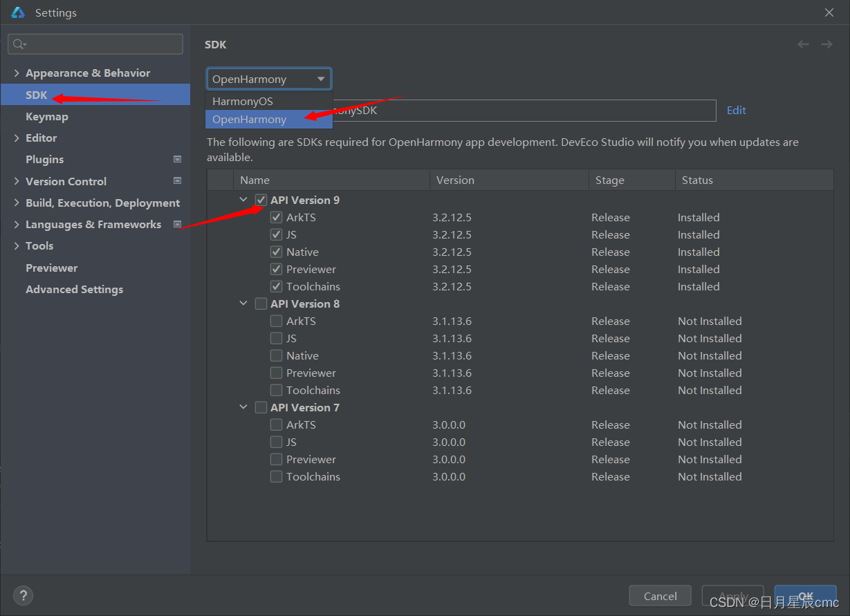Check JS under API Version 8
This screenshot has height=616, width=850.
276,338
